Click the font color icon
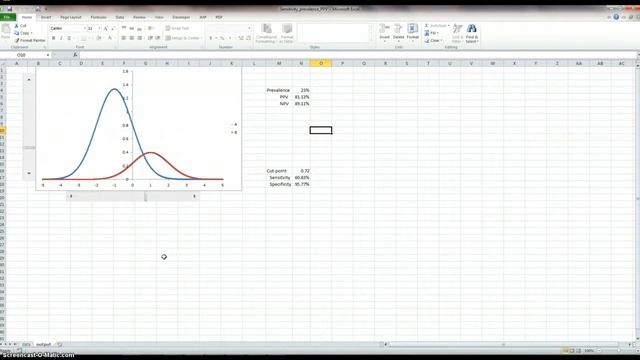The image size is (640, 360). (109, 38)
